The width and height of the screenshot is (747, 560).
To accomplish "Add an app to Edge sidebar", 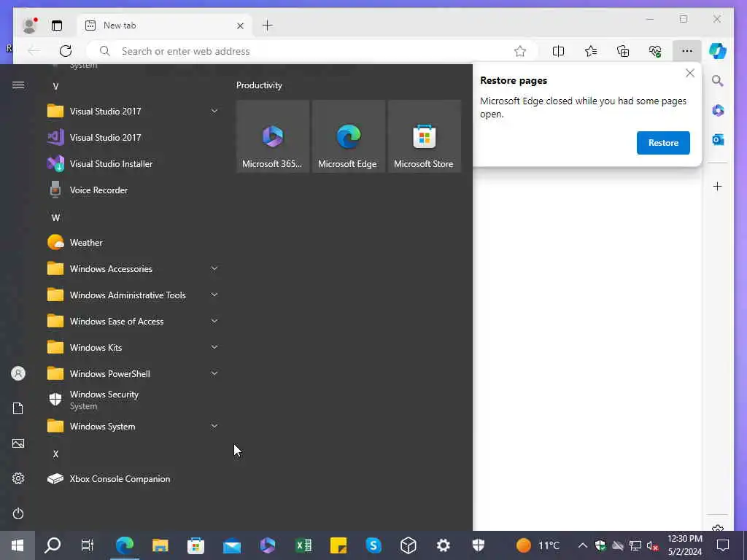I will point(718,186).
